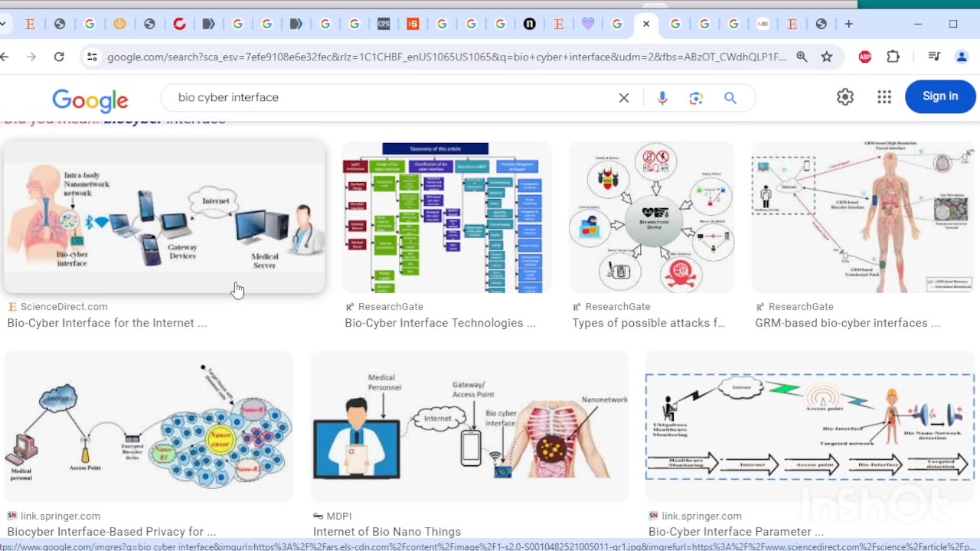Screen dimensions: 980x551
Task: Open the zoom magnifier in address bar
Action: (802, 57)
